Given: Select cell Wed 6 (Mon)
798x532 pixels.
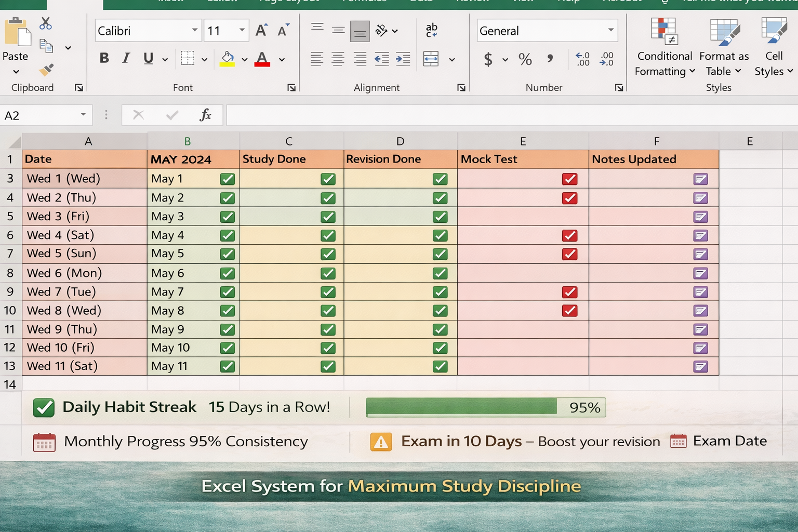Looking at the screenshot, I should point(85,273).
